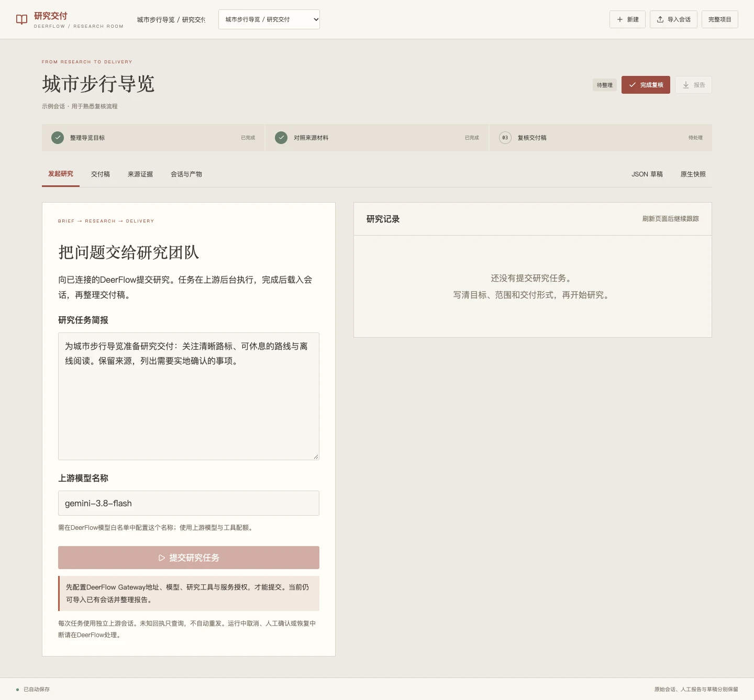The image size is (754, 700).
Task: Click the open-book logo icon
Action: tap(21, 19)
